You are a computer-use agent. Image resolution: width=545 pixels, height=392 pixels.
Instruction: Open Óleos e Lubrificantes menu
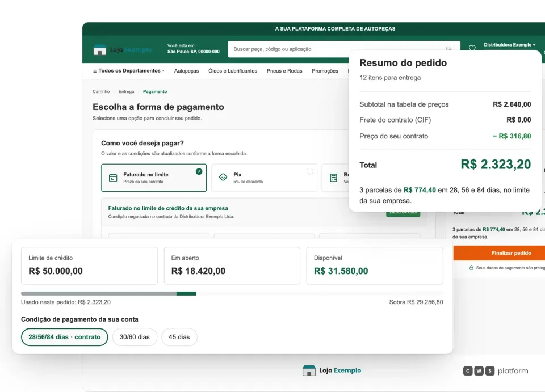(233, 71)
